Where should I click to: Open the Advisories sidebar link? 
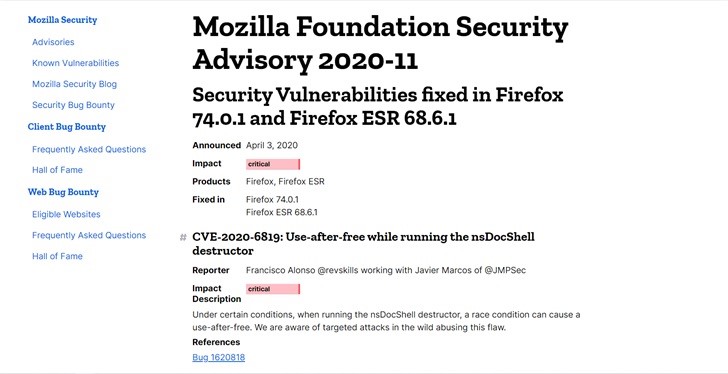pyautogui.click(x=53, y=42)
